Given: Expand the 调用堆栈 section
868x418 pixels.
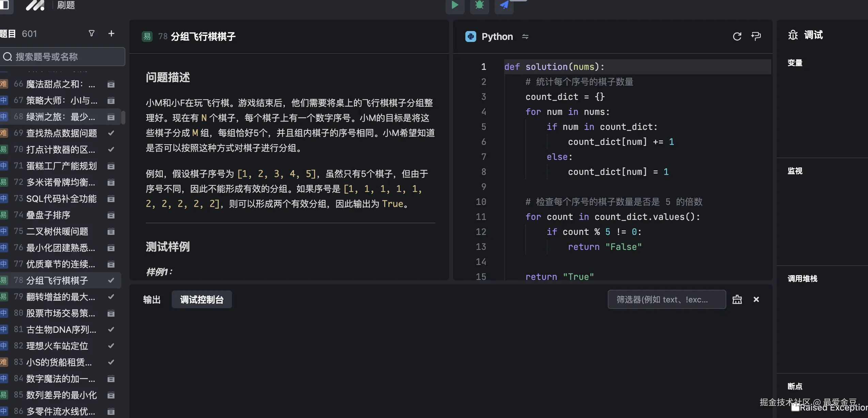Looking at the screenshot, I should click(x=802, y=279).
